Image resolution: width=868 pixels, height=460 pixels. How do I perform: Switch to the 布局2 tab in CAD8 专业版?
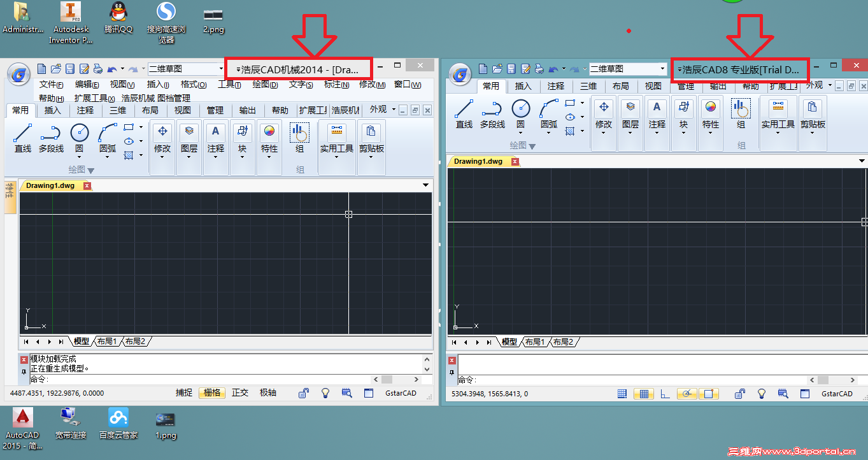coord(563,342)
